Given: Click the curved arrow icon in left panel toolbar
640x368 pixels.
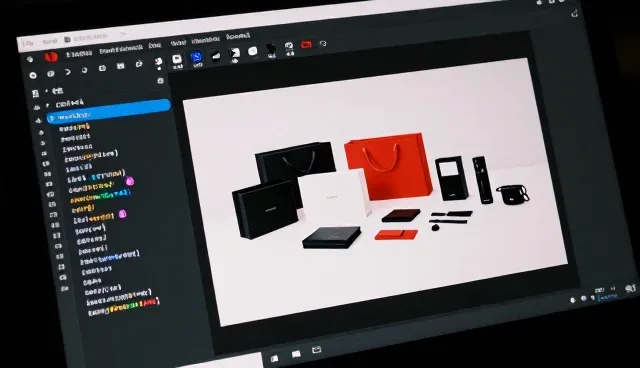Looking at the screenshot, I should (68, 72).
